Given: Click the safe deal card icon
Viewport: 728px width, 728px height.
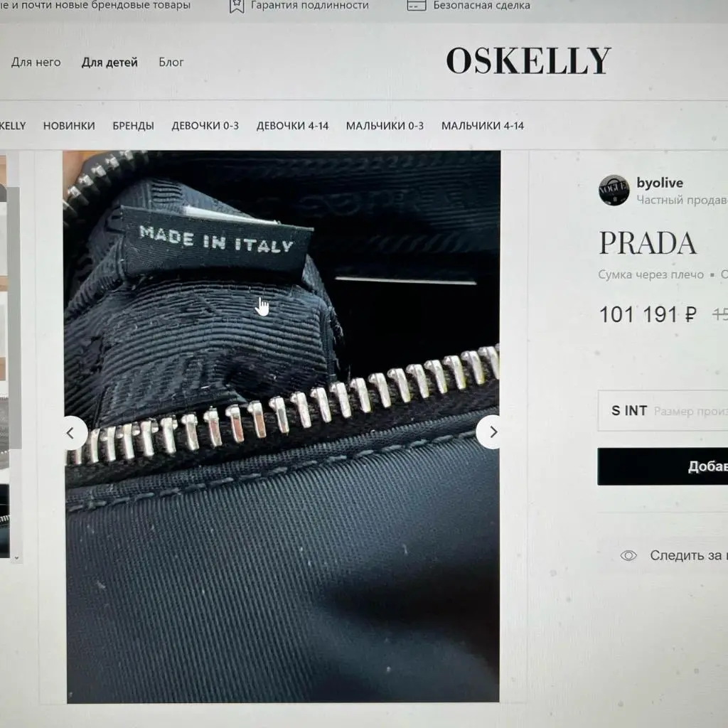Looking at the screenshot, I should [417, 5].
